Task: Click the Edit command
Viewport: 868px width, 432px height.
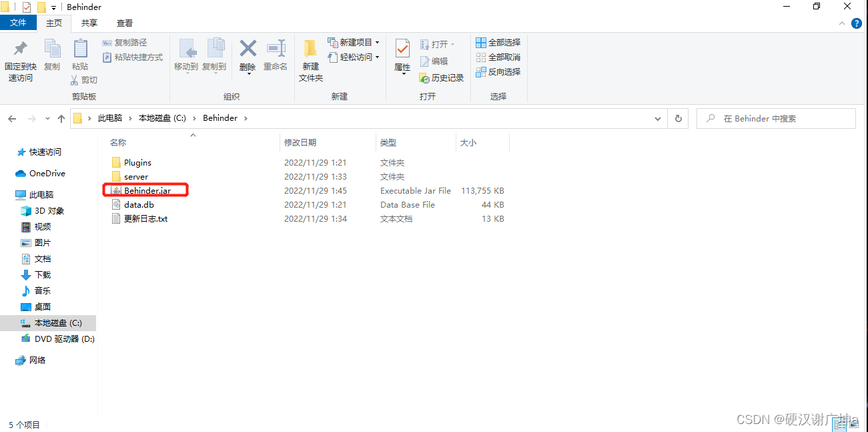Action: pyautogui.click(x=434, y=61)
